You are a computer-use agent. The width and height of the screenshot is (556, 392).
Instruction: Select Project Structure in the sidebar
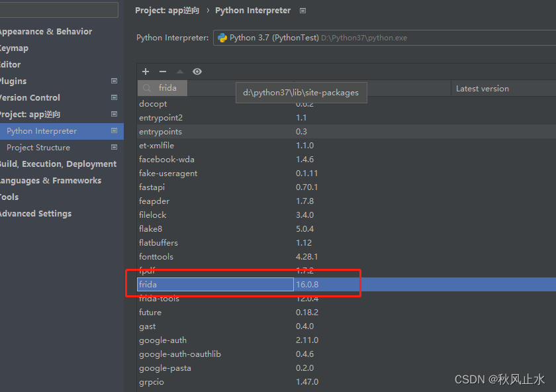pos(38,148)
